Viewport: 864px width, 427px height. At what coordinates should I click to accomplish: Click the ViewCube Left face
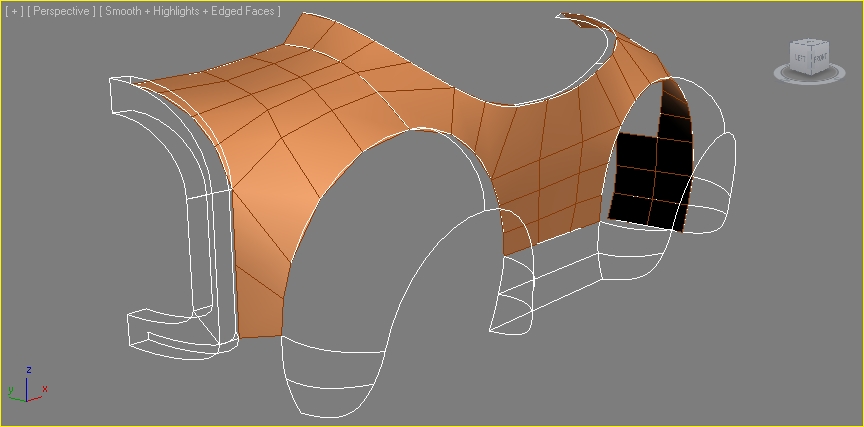point(801,58)
